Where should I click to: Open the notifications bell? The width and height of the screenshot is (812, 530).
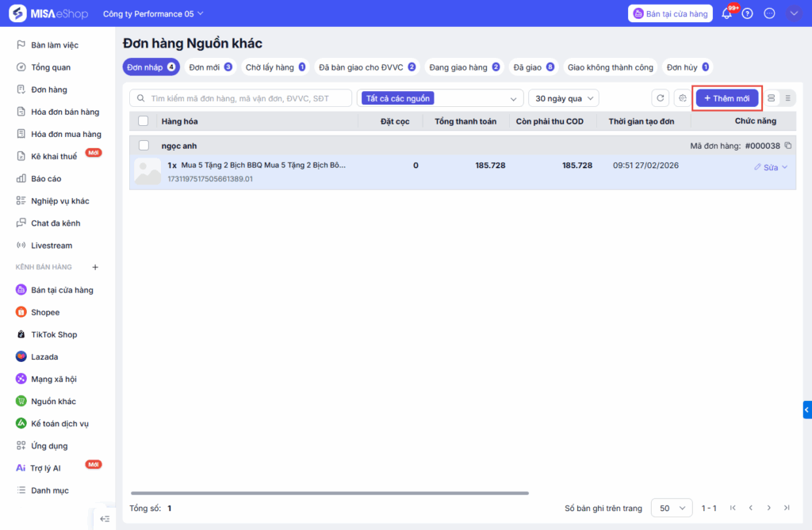726,13
